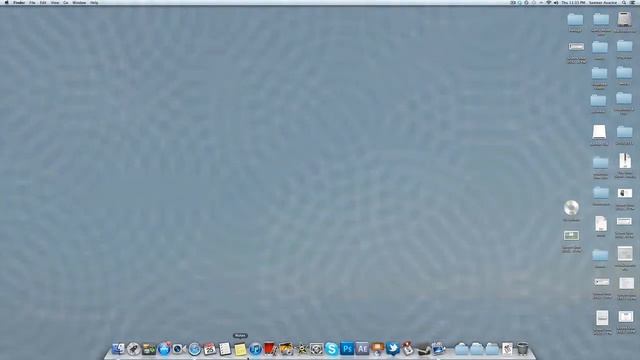
Task: Open Adobe After Effects from the Dock
Action: click(362, 349)
